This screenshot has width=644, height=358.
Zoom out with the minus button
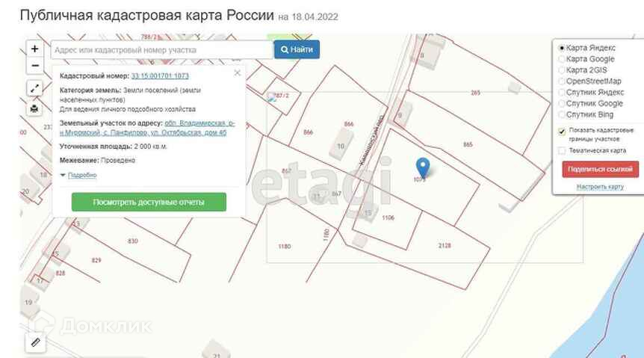35,66
